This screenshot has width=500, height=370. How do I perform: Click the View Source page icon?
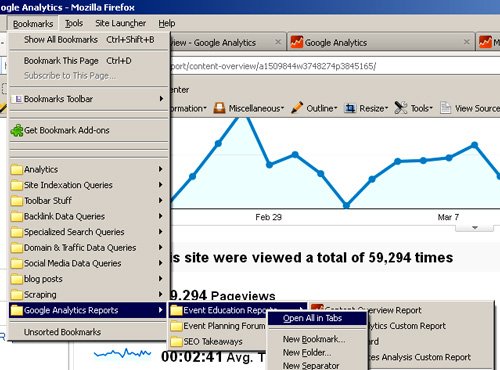click(445, 108)
